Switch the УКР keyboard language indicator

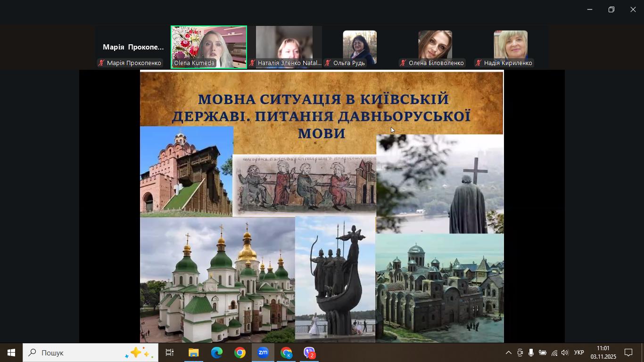[x=579, y=353]
